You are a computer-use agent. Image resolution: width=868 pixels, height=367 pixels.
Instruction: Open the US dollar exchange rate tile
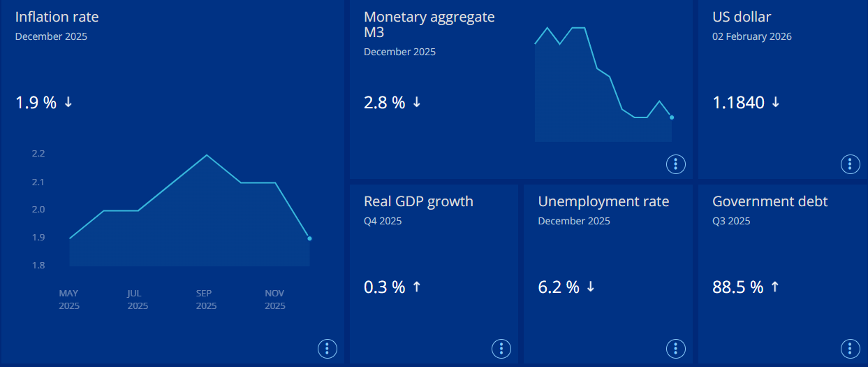click(742, 17)
